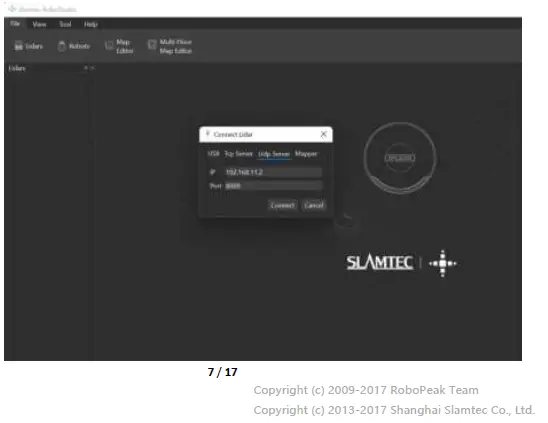The image size is (548, 423).
Task: Select the Udp Server tab
Action: tap(274, 154)
